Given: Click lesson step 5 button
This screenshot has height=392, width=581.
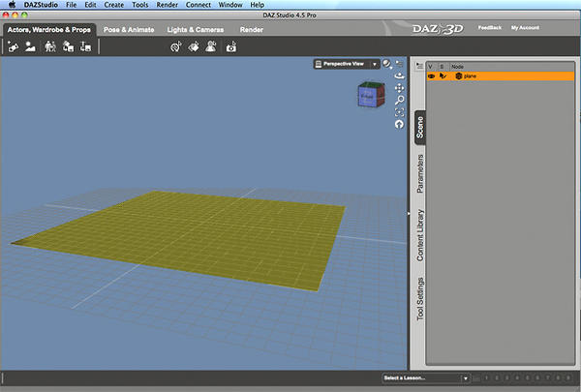Looking at the screenshot, I should [x=527, y=378].
